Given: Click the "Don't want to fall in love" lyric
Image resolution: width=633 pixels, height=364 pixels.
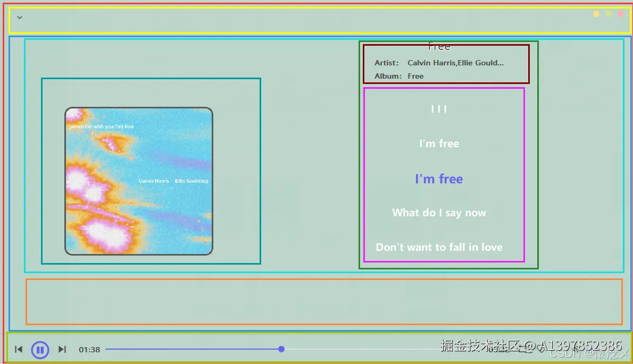Looking at the screenshot, I should pos(439,247).
